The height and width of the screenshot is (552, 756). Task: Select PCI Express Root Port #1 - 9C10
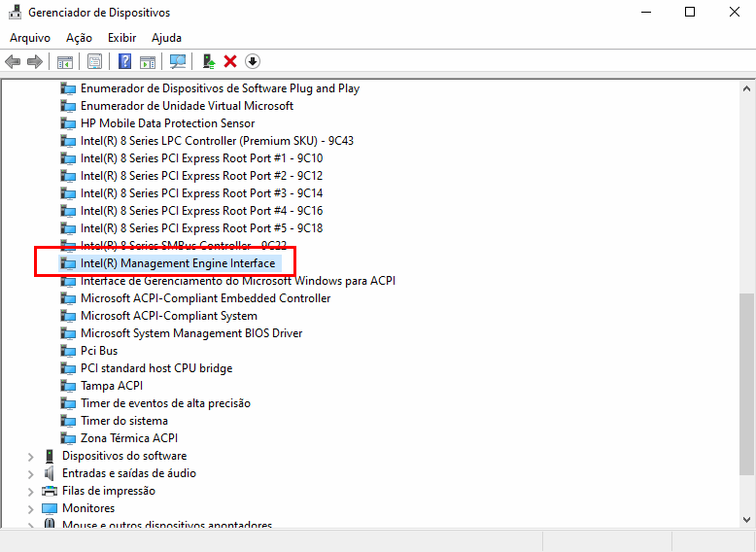pyautogui.click(x=201, y=158)
